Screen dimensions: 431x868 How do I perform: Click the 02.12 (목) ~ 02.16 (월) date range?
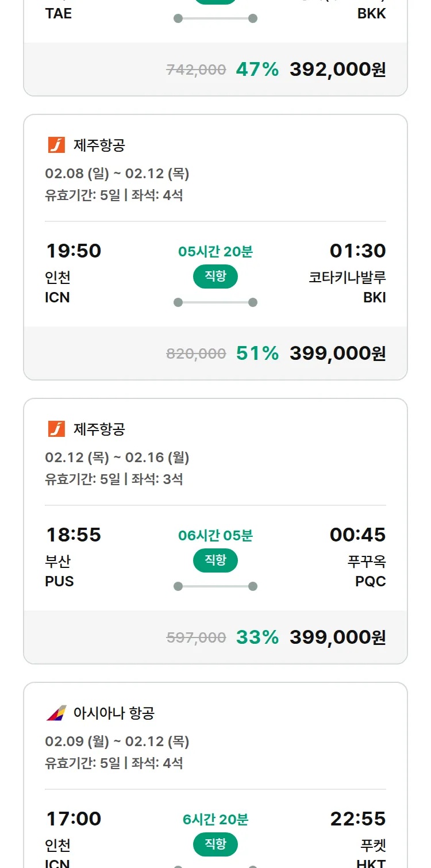click(x=117, y=458)
